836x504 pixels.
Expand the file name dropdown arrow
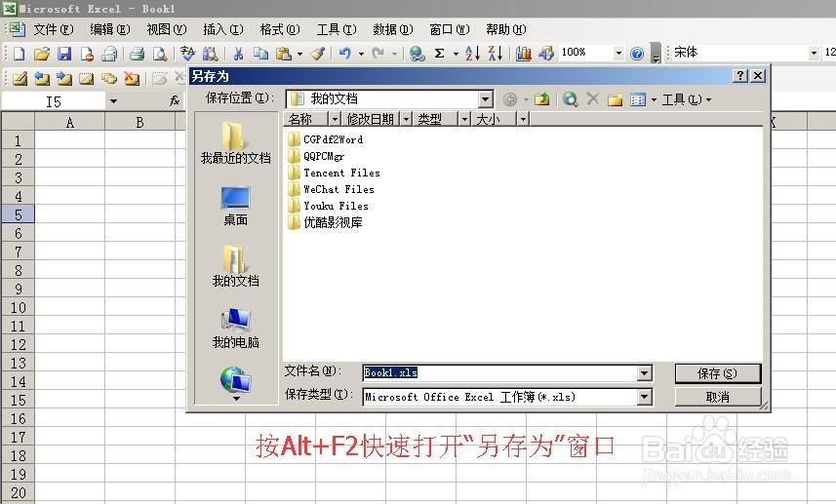pyautogui.click(x=644, y=373)
